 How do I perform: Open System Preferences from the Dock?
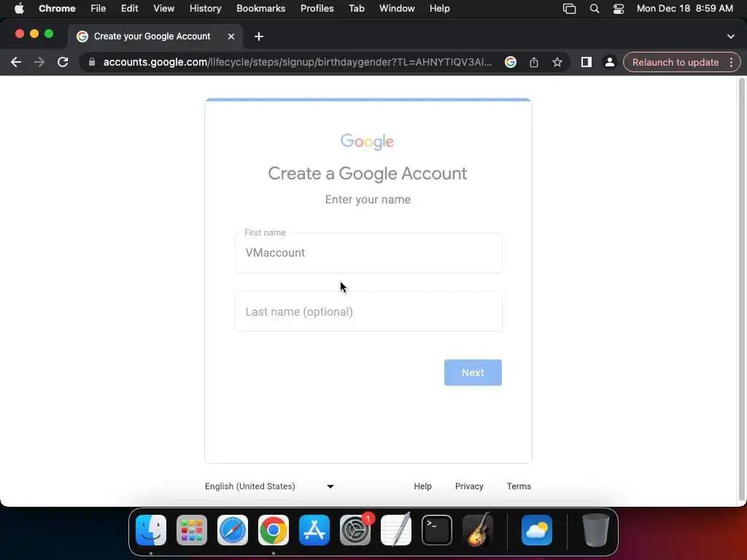[x=355, y=530]
